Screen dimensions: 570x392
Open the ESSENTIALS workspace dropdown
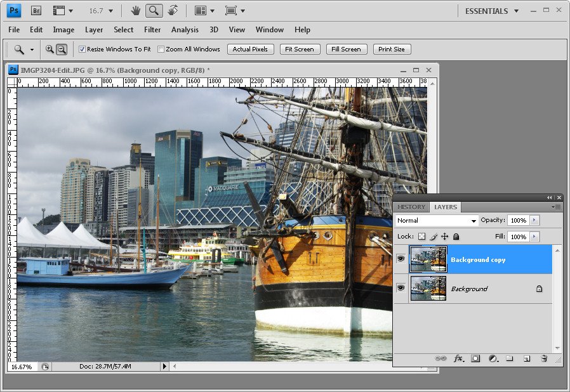[491, 11]
